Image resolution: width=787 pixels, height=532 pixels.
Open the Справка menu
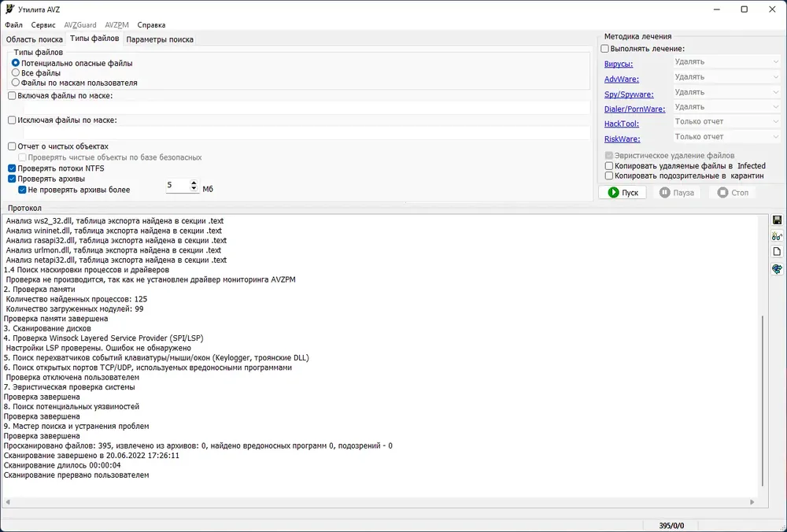151,24
